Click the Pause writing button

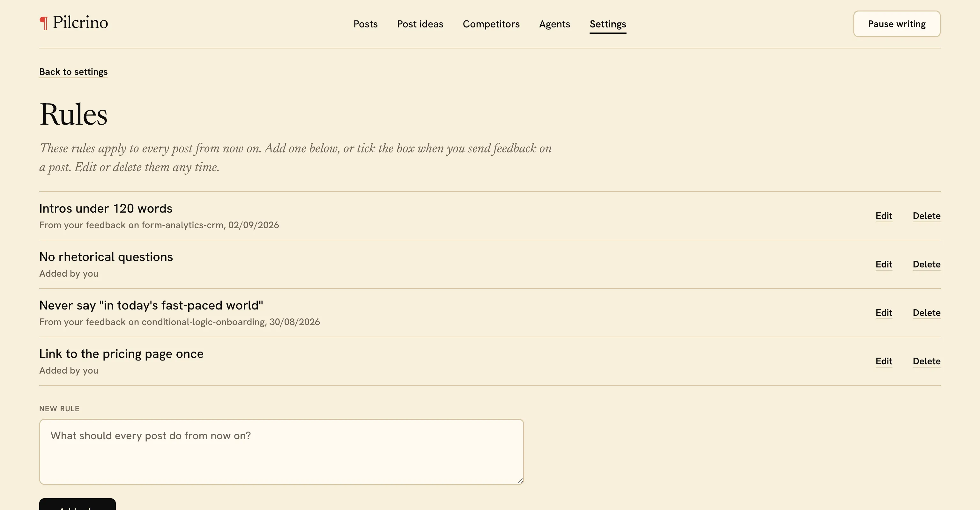pos(897,24)
